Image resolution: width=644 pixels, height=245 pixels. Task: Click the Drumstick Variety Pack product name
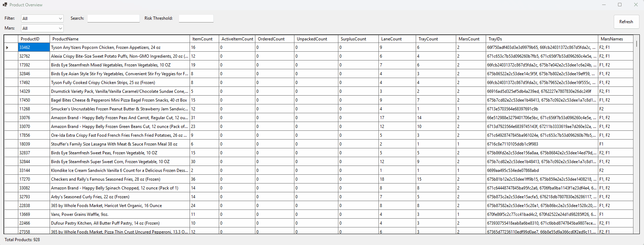point(120,91)
